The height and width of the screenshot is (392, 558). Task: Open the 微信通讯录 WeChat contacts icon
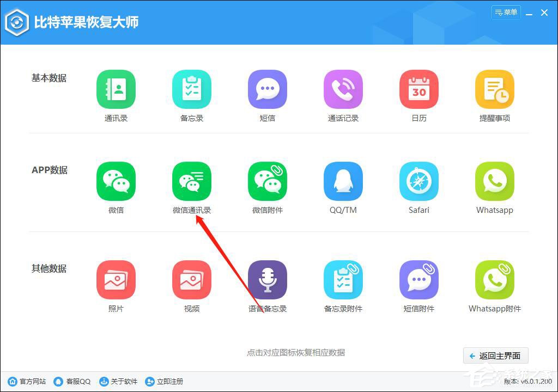tap(191, 181)
